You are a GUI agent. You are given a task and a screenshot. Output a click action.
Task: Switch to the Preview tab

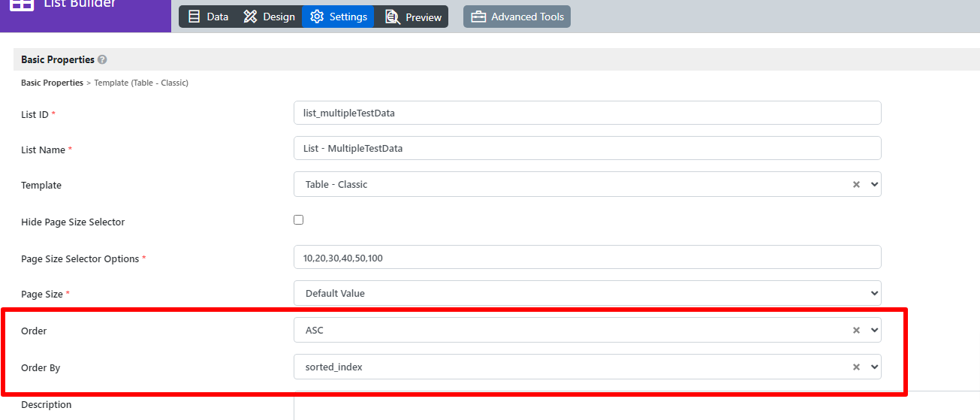pos(413,17)
